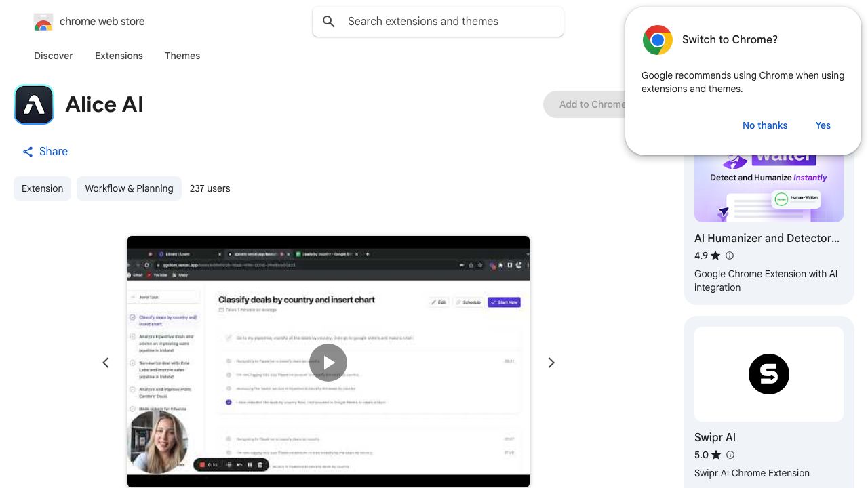Open Workflow & Planning category
Screen dimensions: 868x488
[x=129, y=188]
